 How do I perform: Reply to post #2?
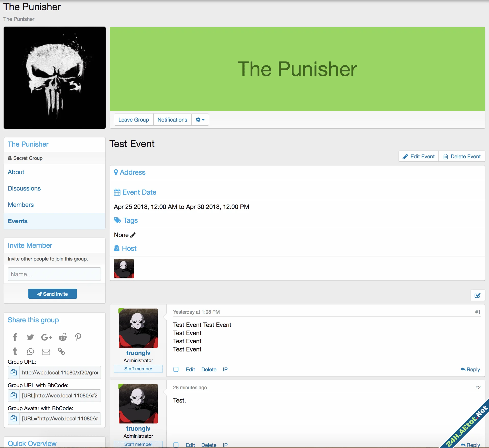pos(470,445)
